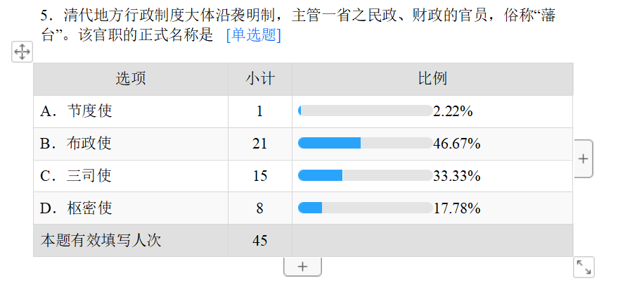Viewport: 644px width, 283px height.
Task: Click the total count 45 cell
Action: tap(260, 241)
